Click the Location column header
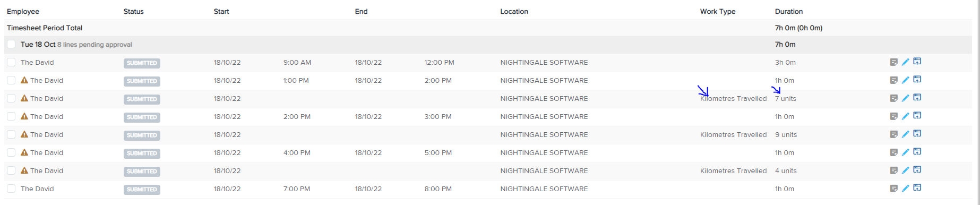Image resolution: width=980 pixels, height=205 pixels. pyautogui.click(x=514, y=12)
